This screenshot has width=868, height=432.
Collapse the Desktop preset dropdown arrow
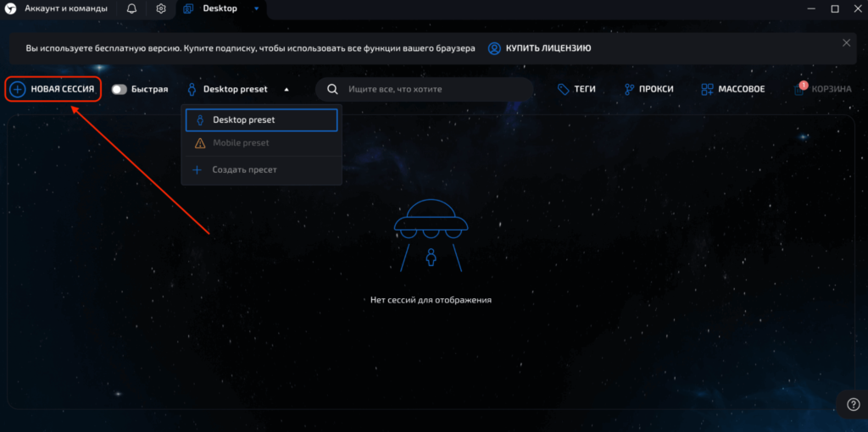pos(287,89)
